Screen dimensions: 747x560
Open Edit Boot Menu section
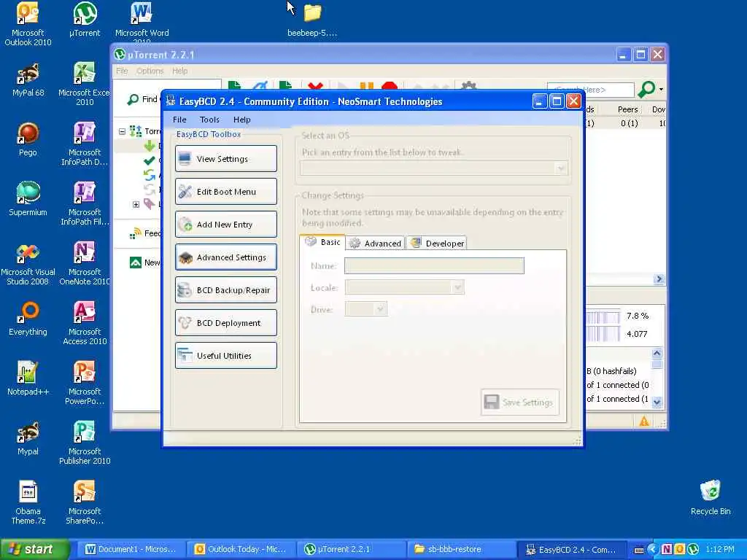[x=226, y=192]
